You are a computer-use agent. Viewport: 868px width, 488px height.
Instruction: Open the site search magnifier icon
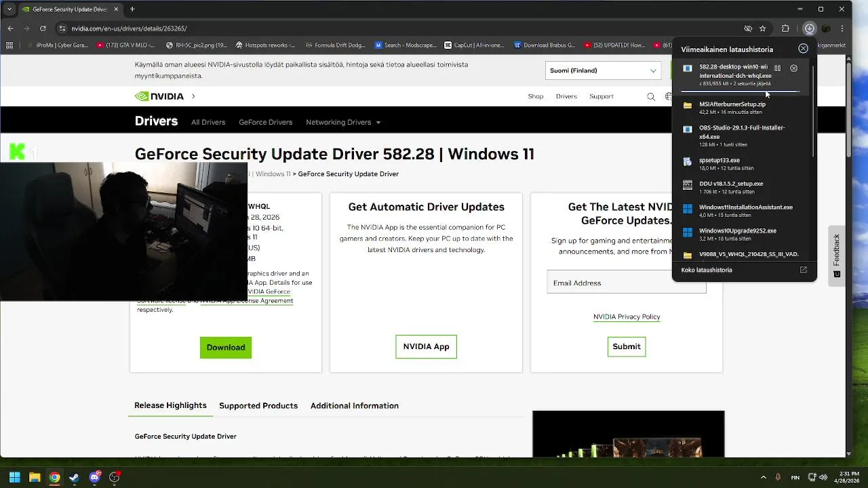pyautogui.click(x=651, y=96)
